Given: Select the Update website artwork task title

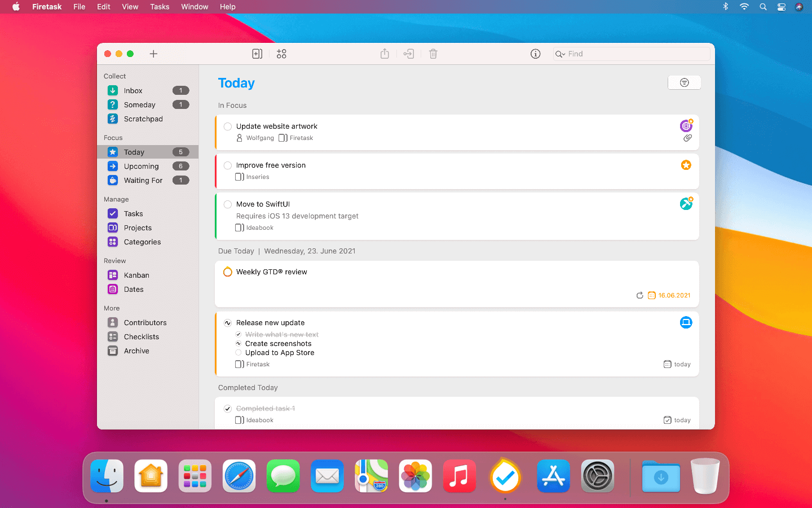Looking at the screenshot, I should pyautogui.click(x=277, y=126).
